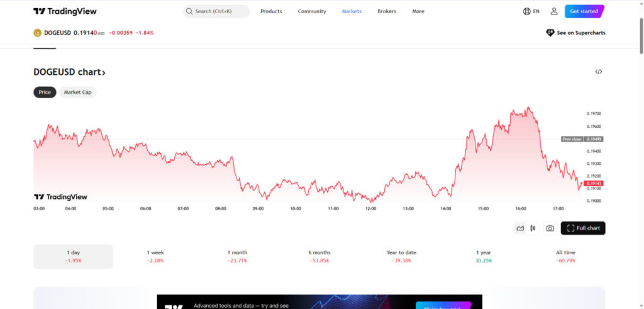Select the 1 week range tab
Screen dimensions: 644x309
pos(155,256)
